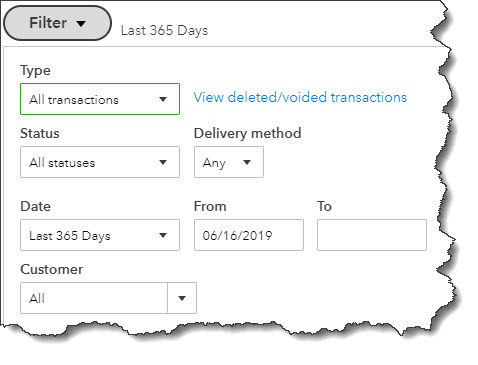Image resolution: width=478 pixels, height=365 pixels.
Task: Click the arrow icon on the Filter button
Action: [x=81, y=24]
